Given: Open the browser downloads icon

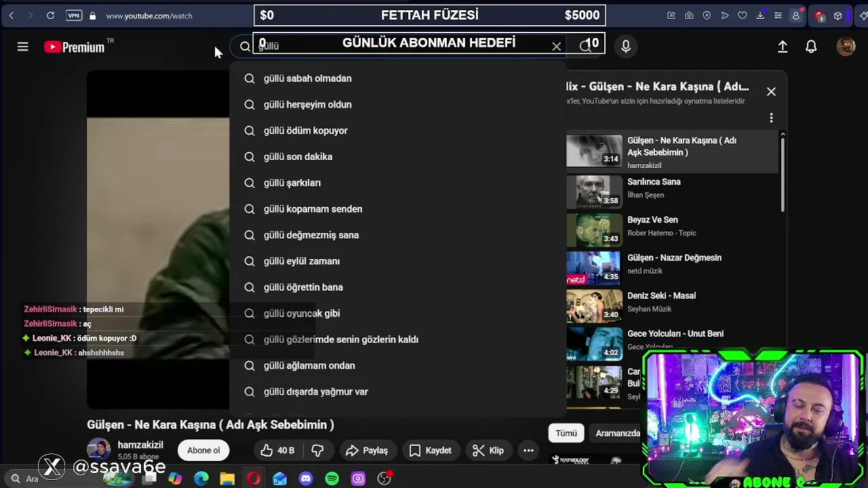Looking at the screenshot, I should (x=760, y=16).
